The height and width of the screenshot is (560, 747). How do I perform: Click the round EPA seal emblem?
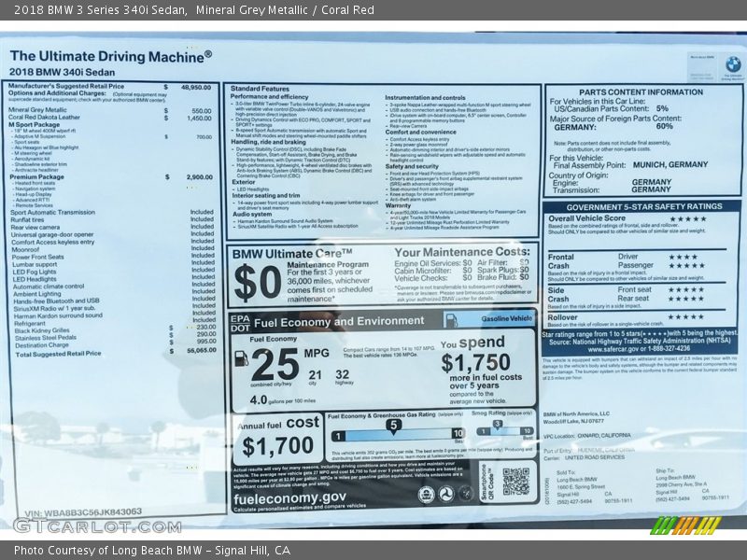tap(427, 495)
